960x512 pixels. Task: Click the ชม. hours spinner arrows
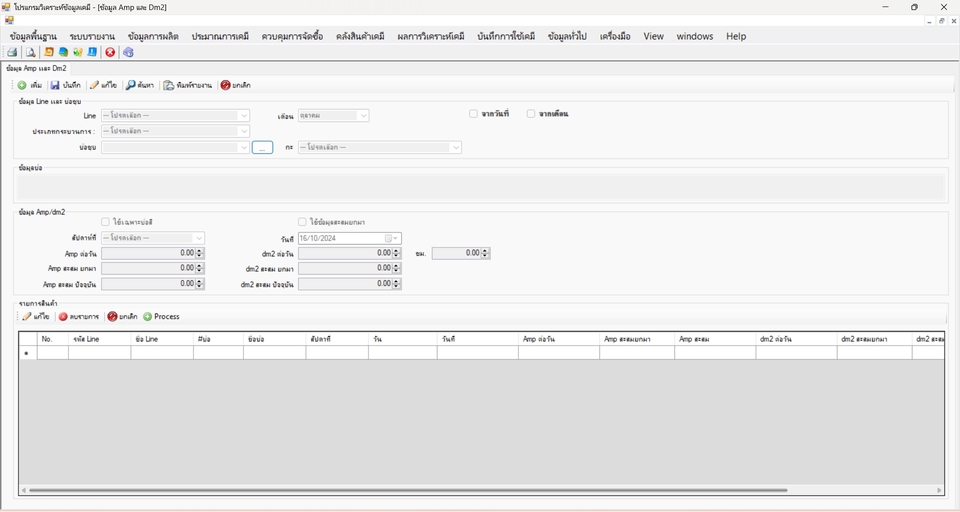click(486, 253)
